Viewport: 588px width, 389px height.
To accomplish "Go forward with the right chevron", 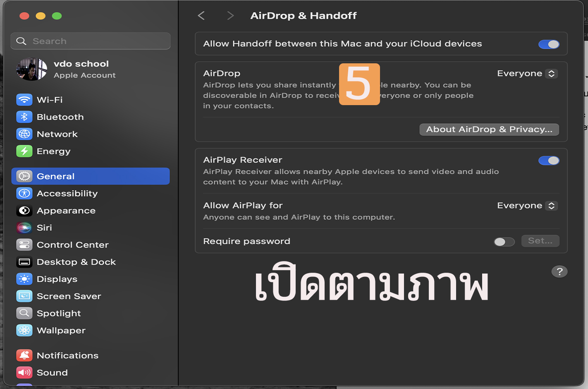I will coord(230,16).
